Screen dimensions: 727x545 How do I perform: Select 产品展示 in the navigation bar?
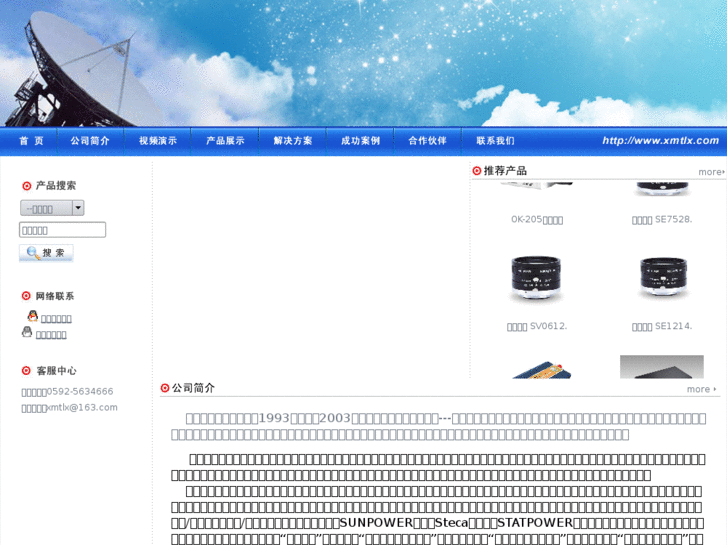point(225,141)
